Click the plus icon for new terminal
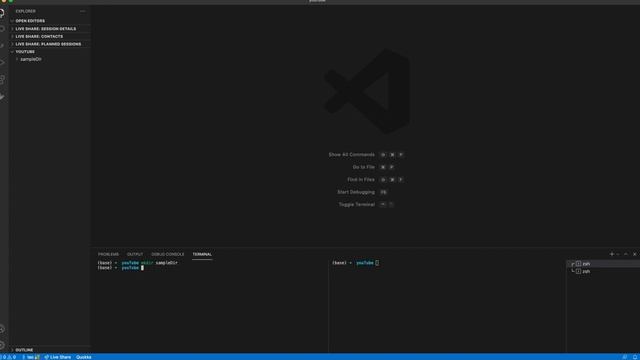The image size is (640, 360). pyautogui.click(x=611, y=254)
